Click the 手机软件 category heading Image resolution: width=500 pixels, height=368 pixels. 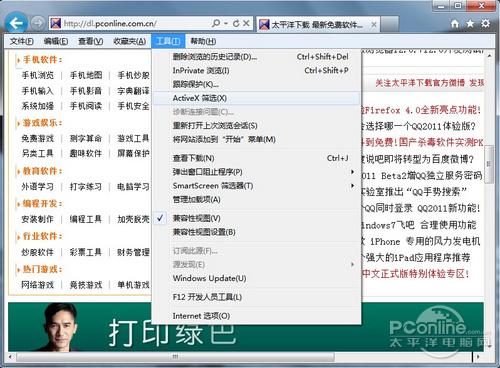[x=42, y=60]
